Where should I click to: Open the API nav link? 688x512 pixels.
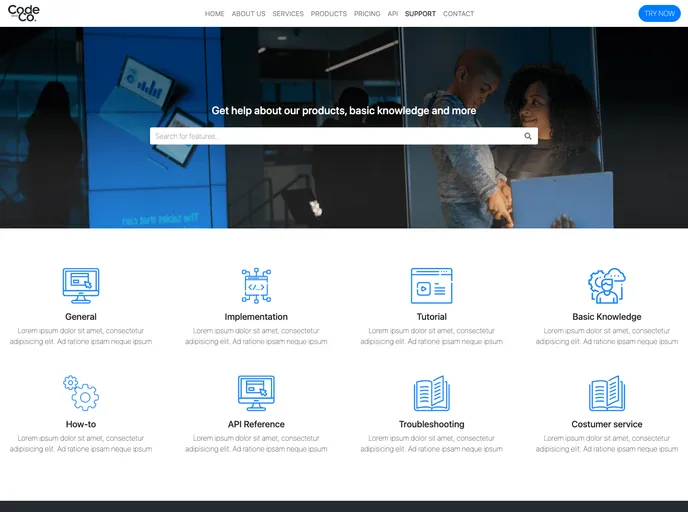pyautogui.click(x=393, y=14)
